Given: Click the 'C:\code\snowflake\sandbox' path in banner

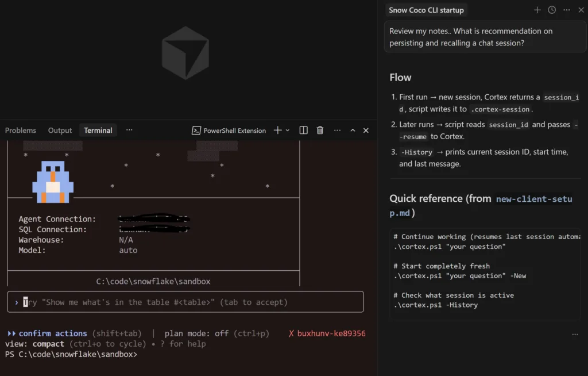Looking at the screenshot, I should click(153, 281).
